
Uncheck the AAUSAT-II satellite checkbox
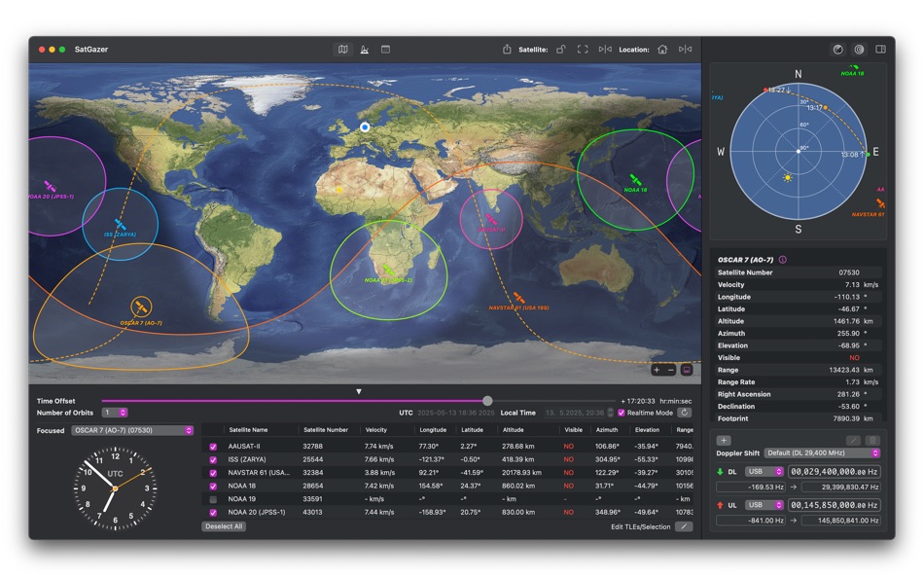pyautogui.click(x=213, y=447)
